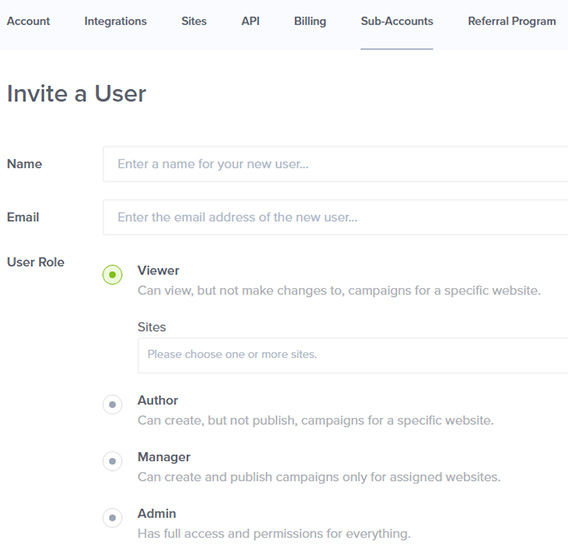Select the Viewer radio button
The height and width of the screenshot is (552, 568).
click(112, 275)
